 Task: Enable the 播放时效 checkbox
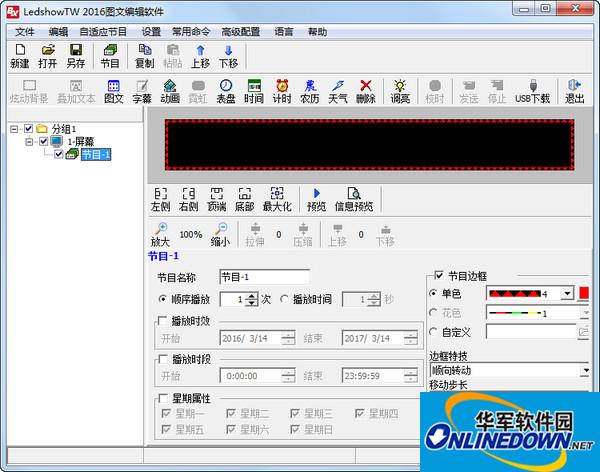pos(163,320)
